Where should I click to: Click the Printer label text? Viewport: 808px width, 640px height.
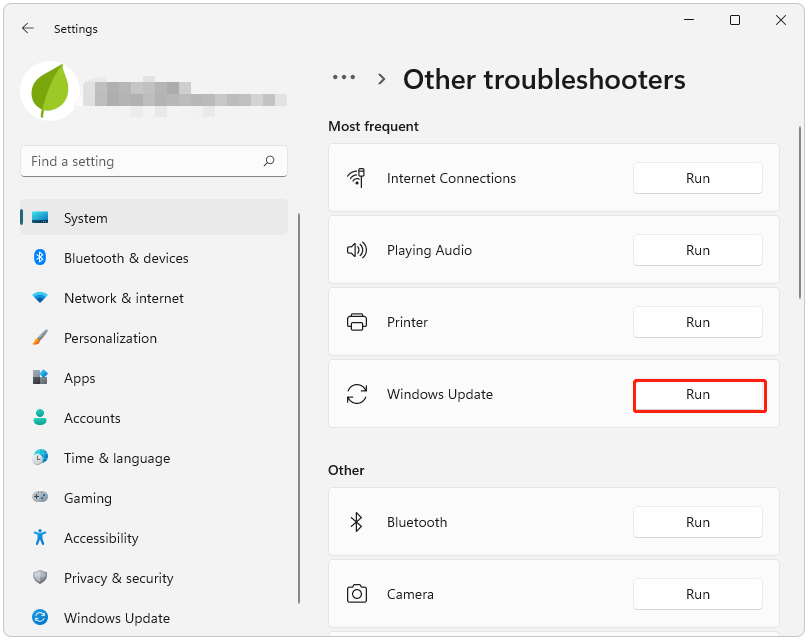(407, 323)
